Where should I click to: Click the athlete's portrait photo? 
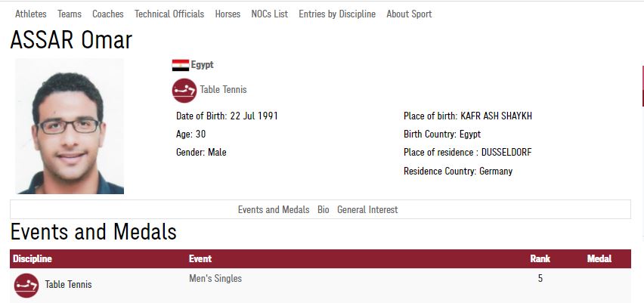tap(70, 126)
